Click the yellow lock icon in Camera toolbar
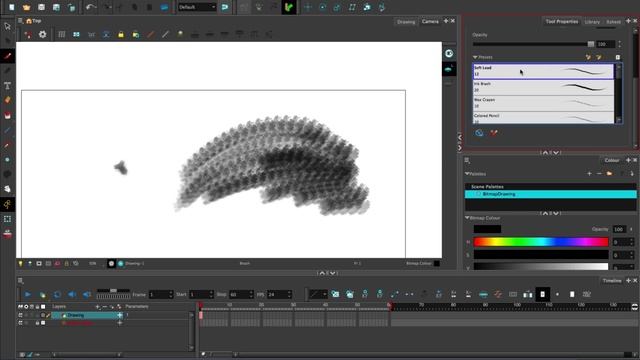 coord(121,35)
